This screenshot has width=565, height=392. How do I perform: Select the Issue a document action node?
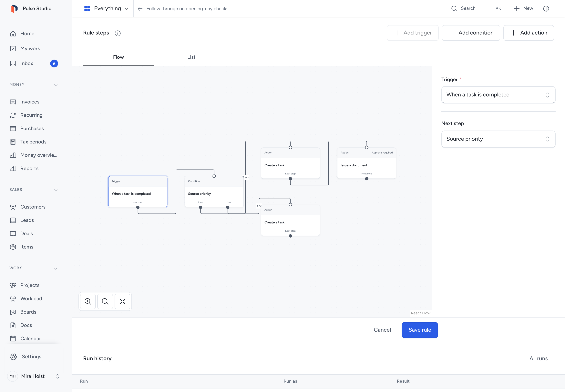[x=366, y=163]
